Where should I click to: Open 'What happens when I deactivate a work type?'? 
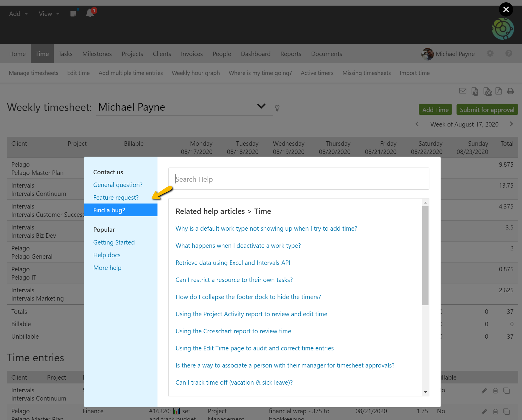click(238, 246)
